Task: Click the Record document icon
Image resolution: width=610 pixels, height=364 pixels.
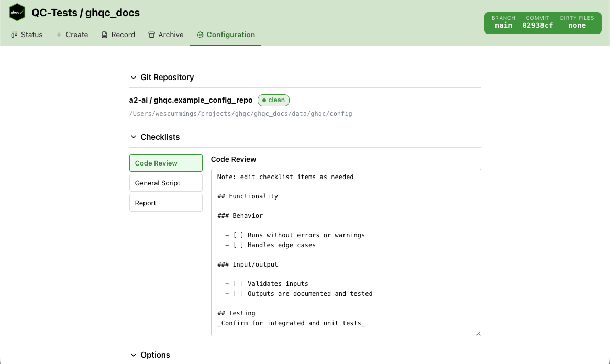Action: tap(104, 35)
